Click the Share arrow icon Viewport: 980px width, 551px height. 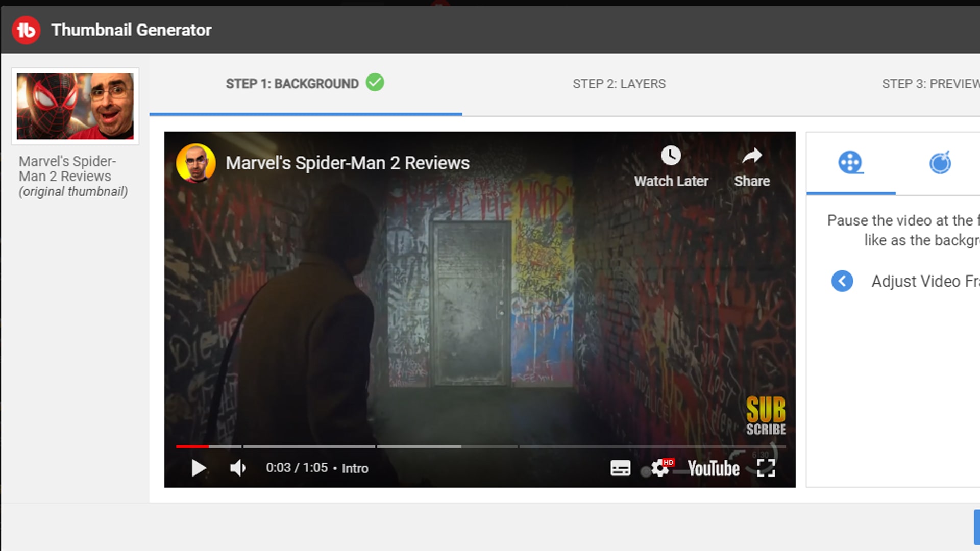pyautogui.click(x=752, y=156)
